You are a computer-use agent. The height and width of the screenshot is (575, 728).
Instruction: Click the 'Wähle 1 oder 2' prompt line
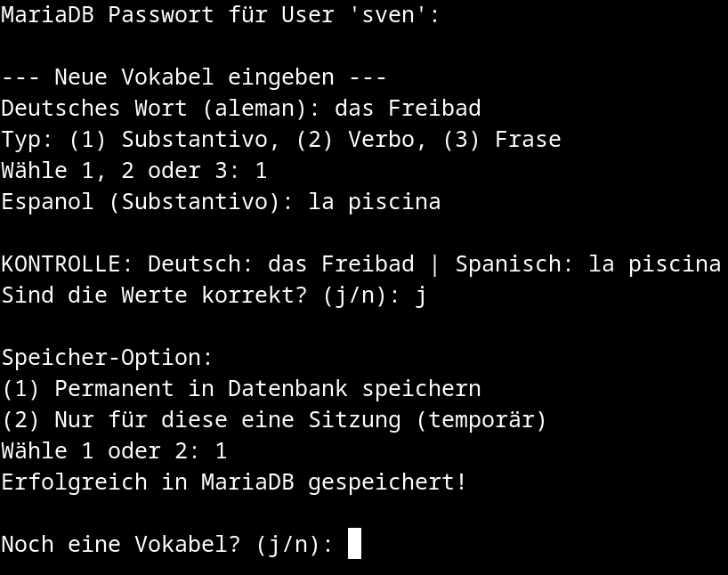(114, 451)
